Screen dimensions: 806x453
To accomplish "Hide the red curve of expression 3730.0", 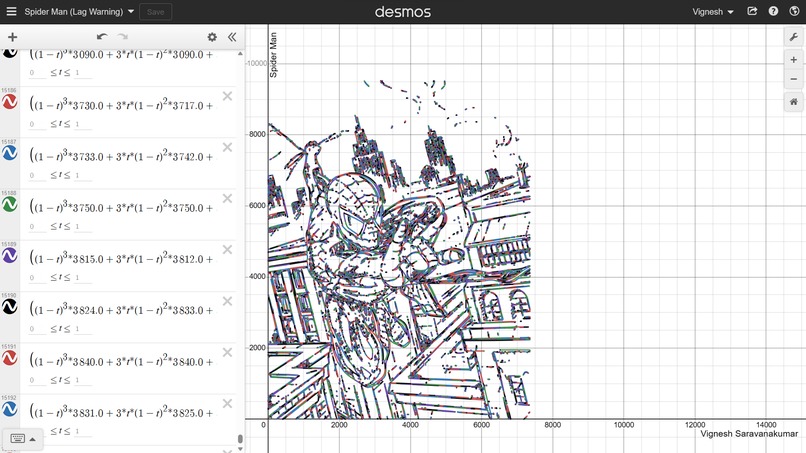I will [x=10, y=102].
